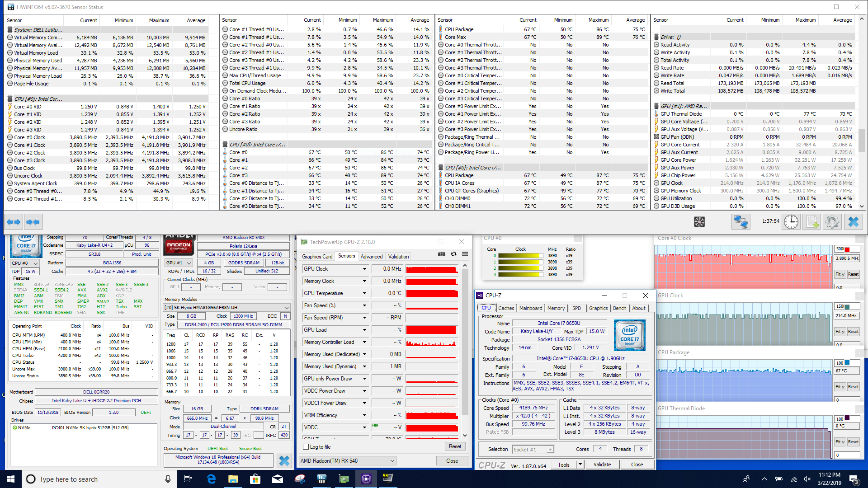Image resolution: width=868 pixels, height=488 pixels.
Task: Open the GPU-Z hamburger menu
Action: (x=465, y=254)
